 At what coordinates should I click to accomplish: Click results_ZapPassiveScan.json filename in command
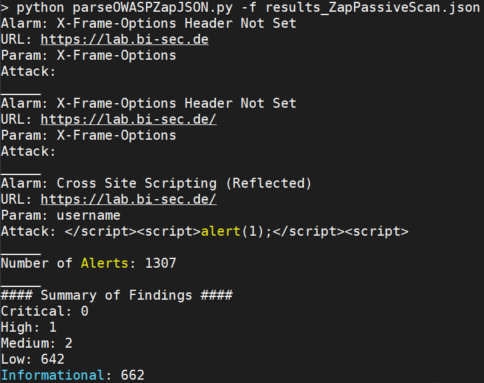[373, 7]
